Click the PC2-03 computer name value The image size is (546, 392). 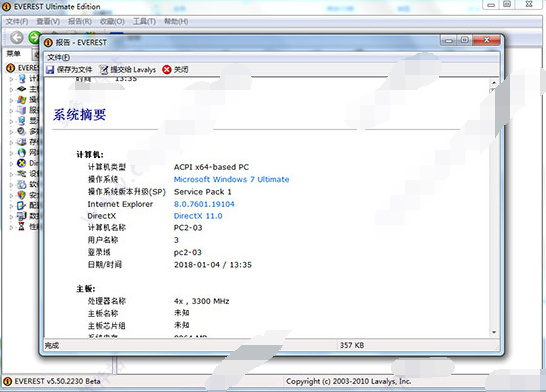[188, 228]
